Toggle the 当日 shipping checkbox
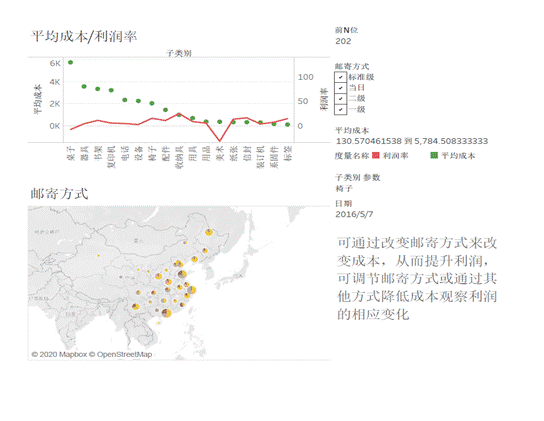The image size is (544, 421). 340,88
